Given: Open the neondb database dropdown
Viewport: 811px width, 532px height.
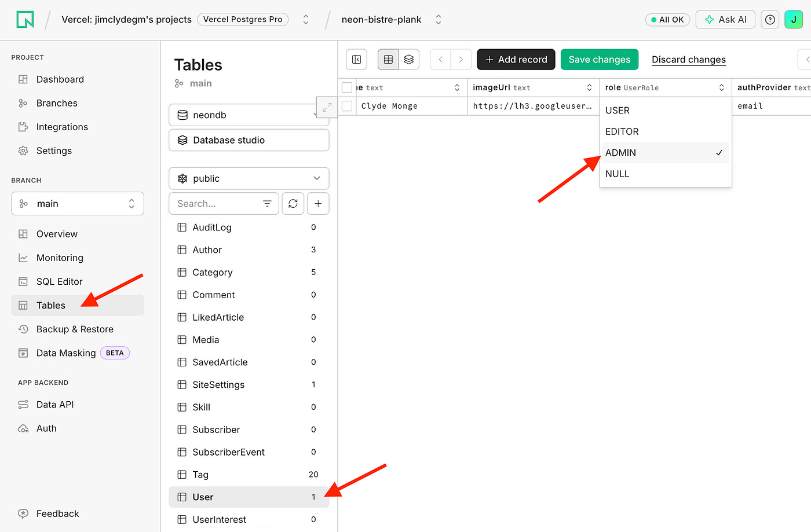Looking at the screenshot, I should point(249,115).
